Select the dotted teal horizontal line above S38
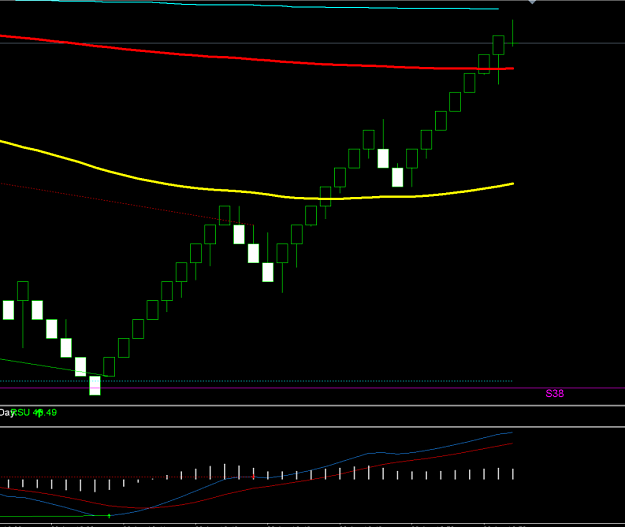This screenshot has height=527, width=625. tap(256, 381)
